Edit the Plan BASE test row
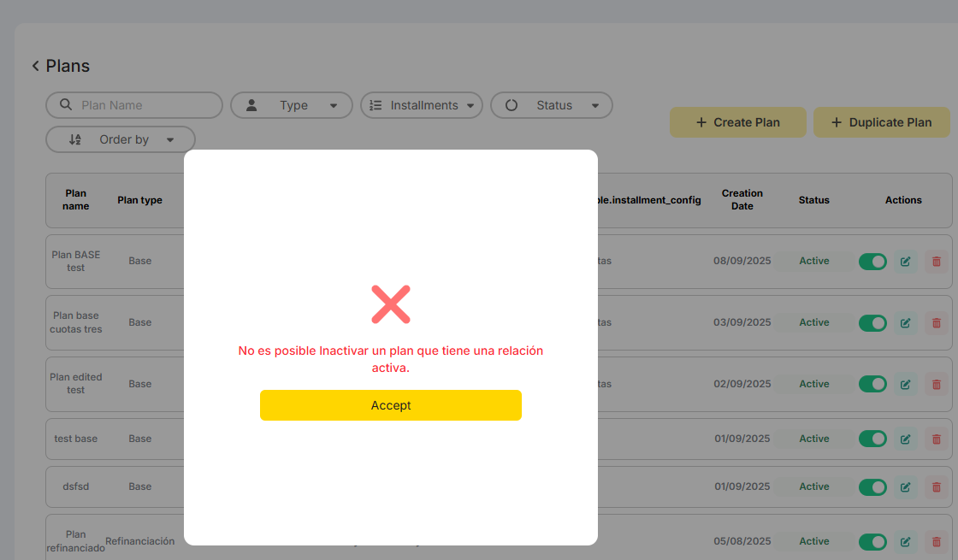Viewport: 958px width, 560px height. coord(906,262)
